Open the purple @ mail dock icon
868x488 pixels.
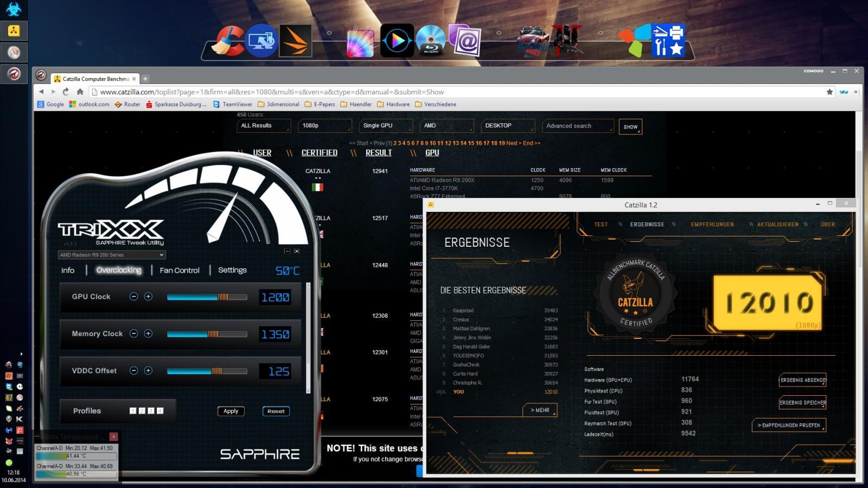[465, 41]
